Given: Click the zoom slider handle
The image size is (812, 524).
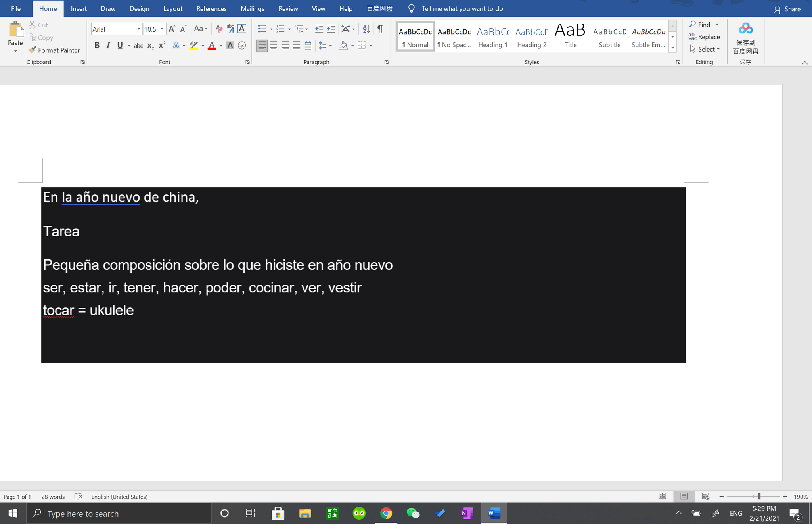Looking at the screenshot, I should 758,497.
